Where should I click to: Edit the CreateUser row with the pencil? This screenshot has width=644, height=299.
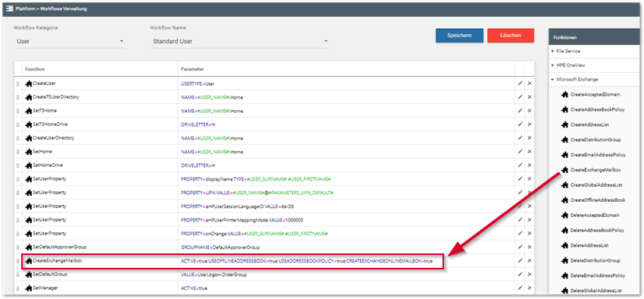(520, 83)
